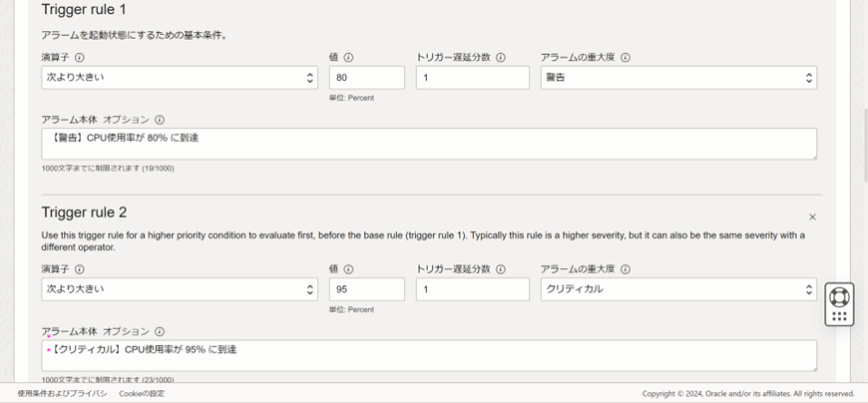Open Trigger rule 2 演算子 dropdown
The image size is (868, 403).
180,289
